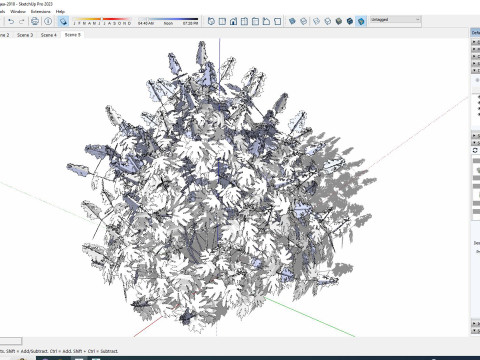Adjust the shadow date month slider

[x=102, y=19]
